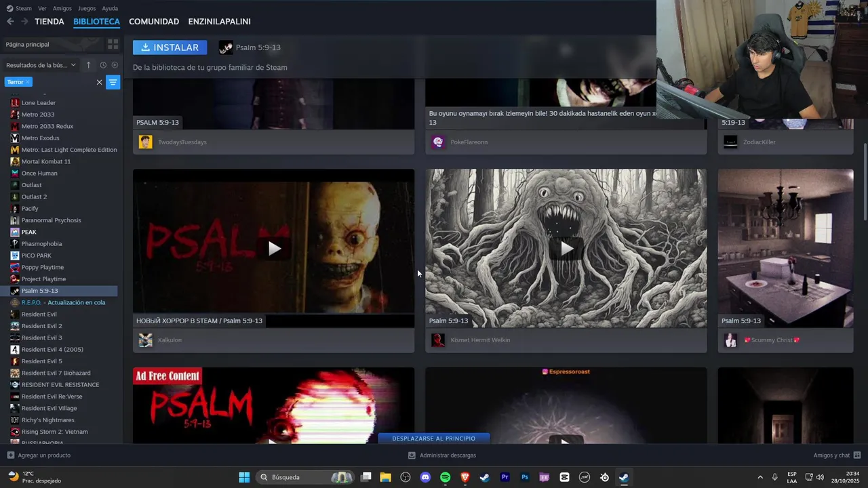Open the Ayuda menu
868x488 pixels.
tap(110, 8)
